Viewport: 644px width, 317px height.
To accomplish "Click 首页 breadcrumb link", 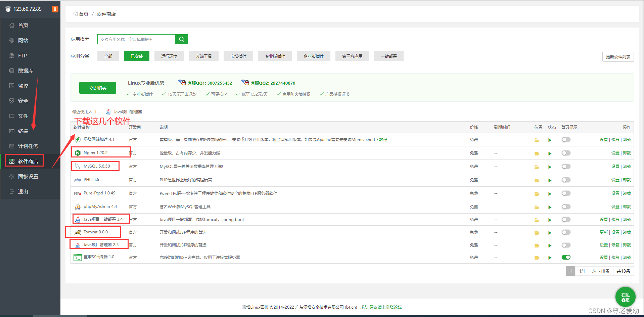I will pos(84,14).
